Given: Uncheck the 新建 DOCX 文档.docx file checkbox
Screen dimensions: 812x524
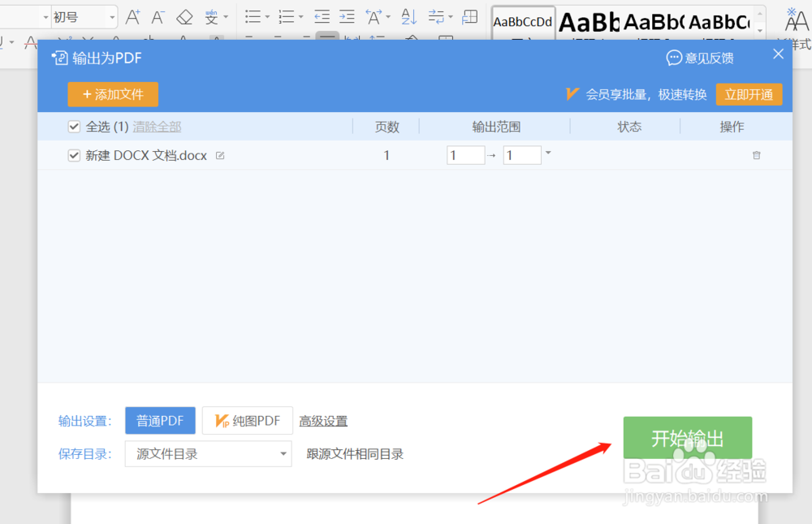Looking at the screenshot, I should 74,155.
